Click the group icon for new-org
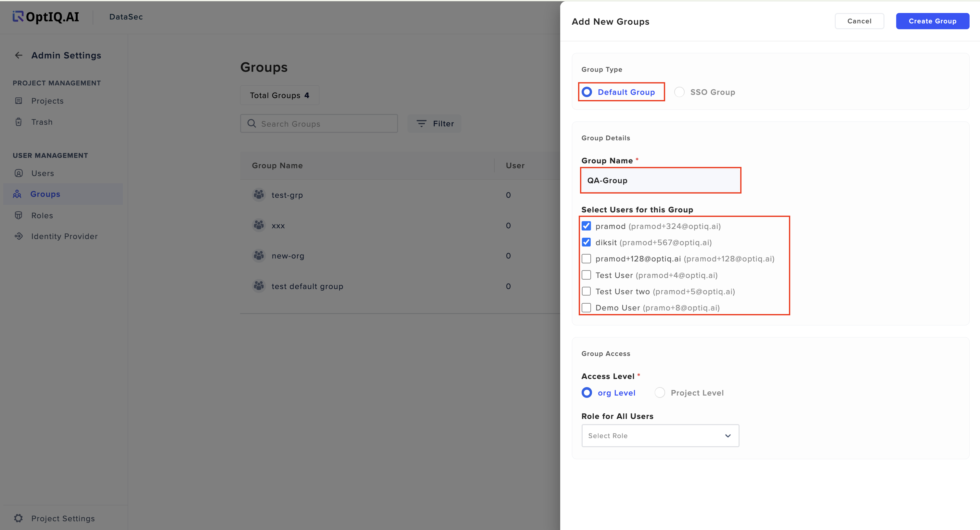 point(259,256)
